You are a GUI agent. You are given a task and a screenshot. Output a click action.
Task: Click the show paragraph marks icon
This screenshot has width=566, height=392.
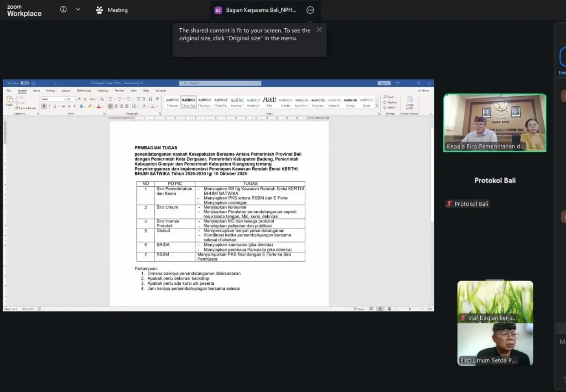click(x=157, y=99)
